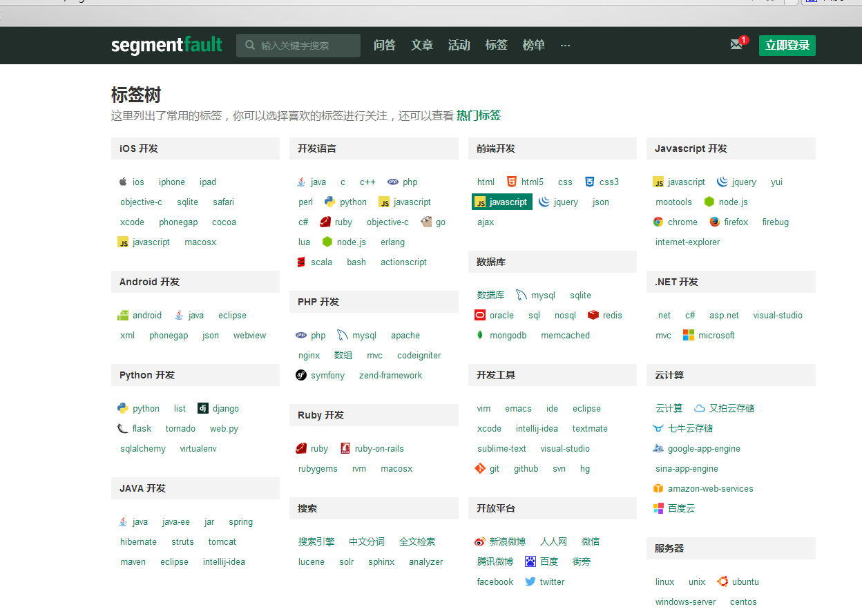Open the tornado tag
Screen dimensions: 862x616
(180, 428)
